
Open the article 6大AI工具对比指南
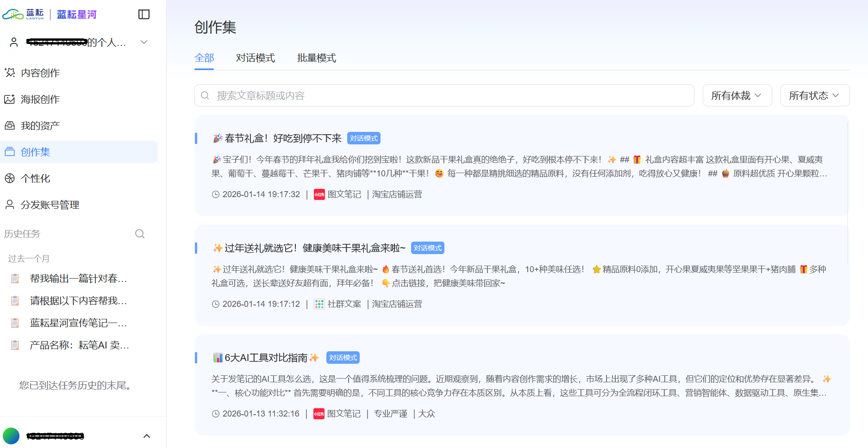[266, 358]
